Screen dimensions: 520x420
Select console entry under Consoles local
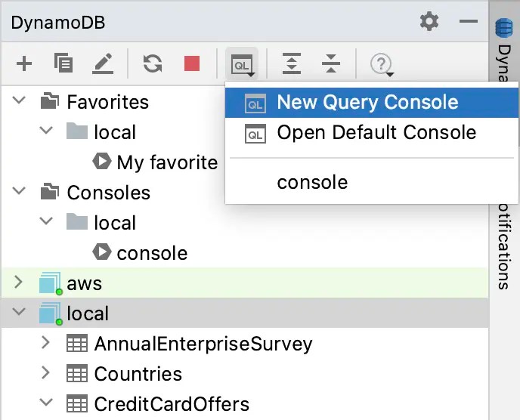click(152, 253)
